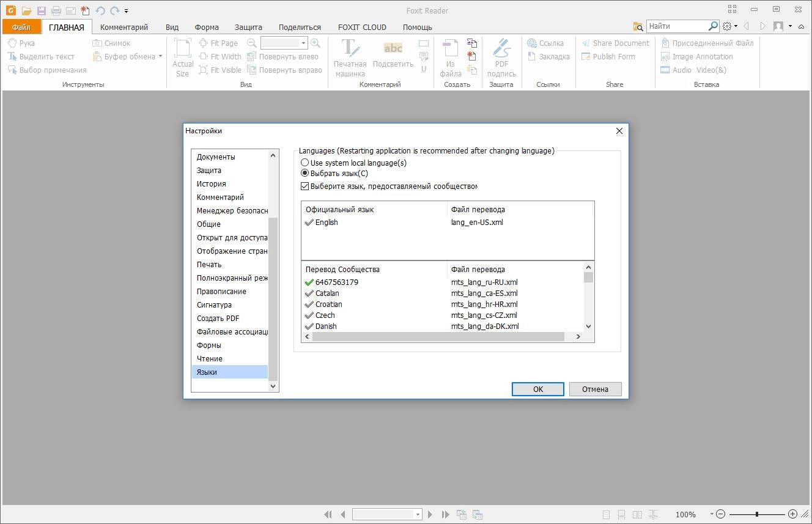812x524 pixels.
Task: Click the Ссылка link tool
Action: [x=545, y=43]
